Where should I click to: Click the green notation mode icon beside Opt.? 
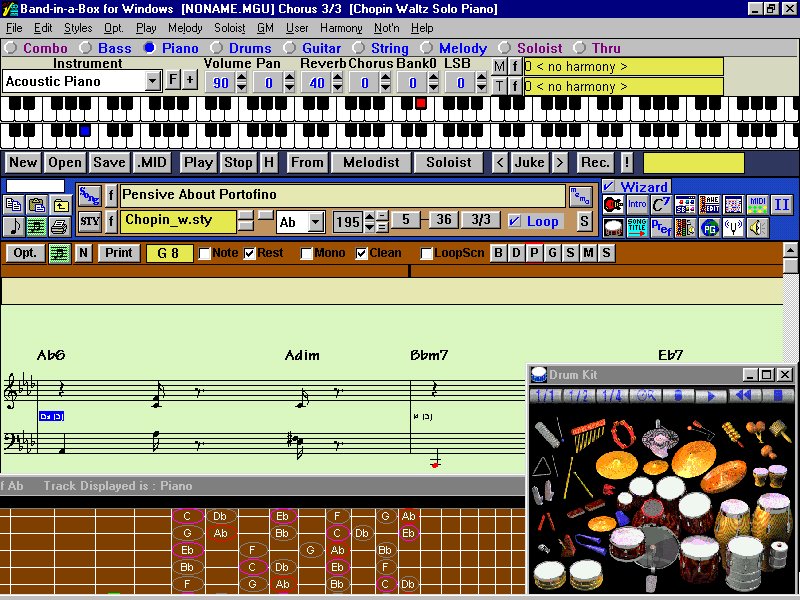click(x=59, y=254)
